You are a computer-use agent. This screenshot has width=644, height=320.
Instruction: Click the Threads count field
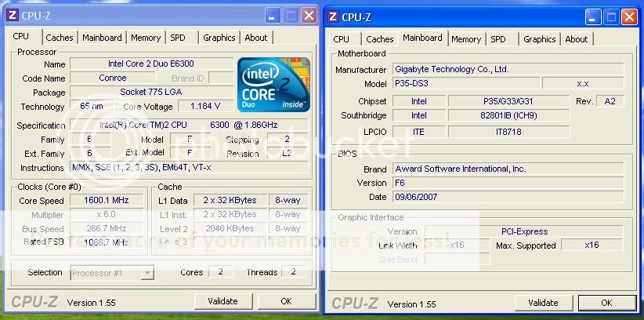[x=293, y=272]
